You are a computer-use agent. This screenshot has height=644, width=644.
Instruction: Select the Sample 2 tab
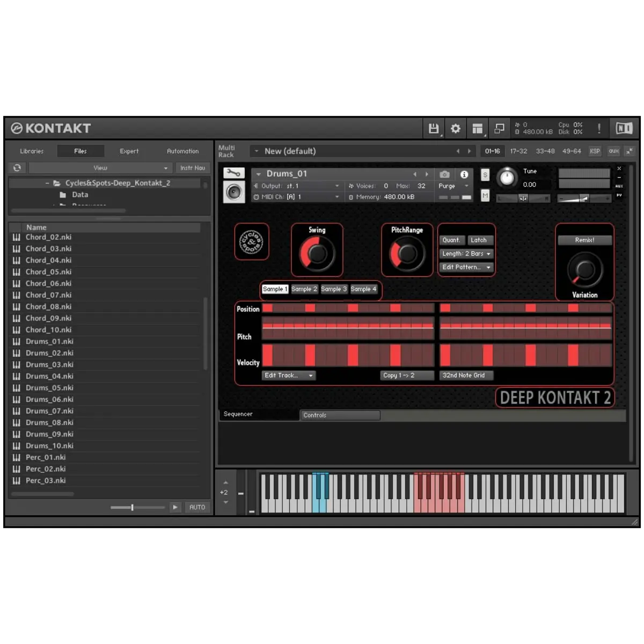(x=304, y=289)
